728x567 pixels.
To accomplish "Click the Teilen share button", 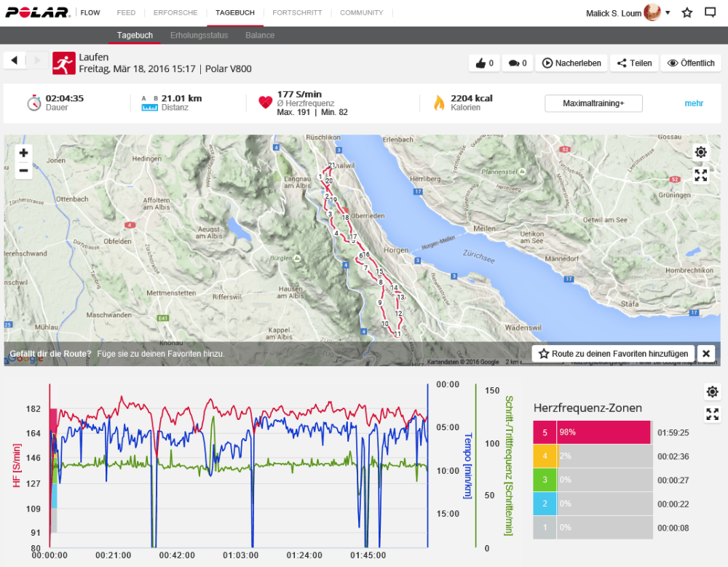I will click(634, 63).
